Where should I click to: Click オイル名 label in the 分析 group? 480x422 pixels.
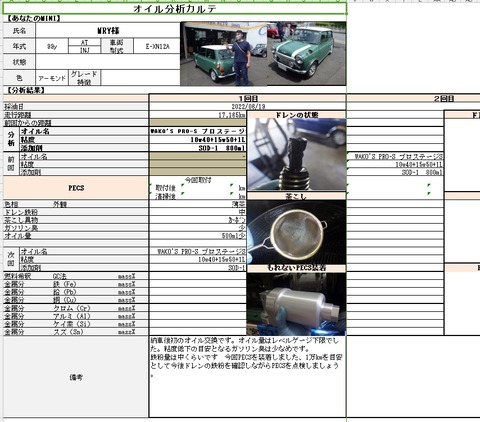[35, 131]
